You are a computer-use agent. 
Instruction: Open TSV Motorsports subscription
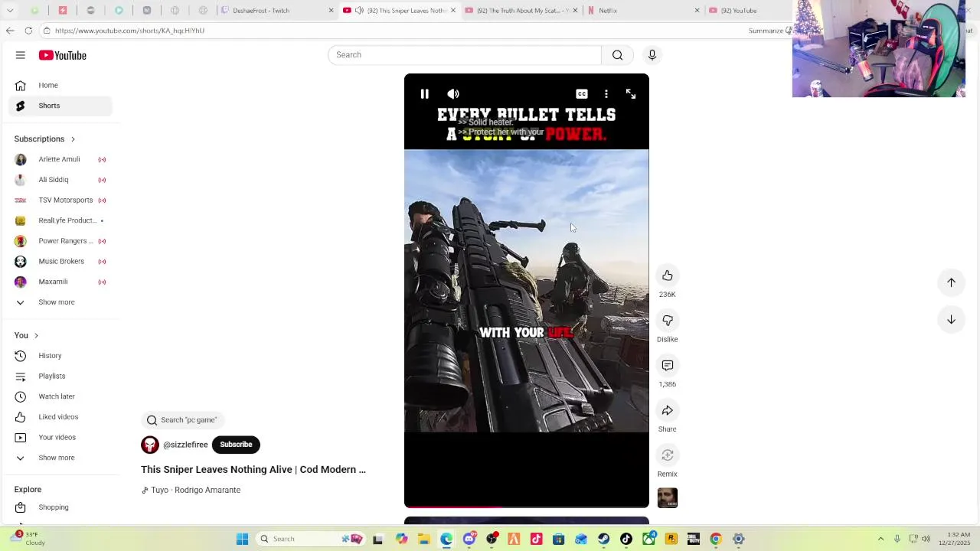(60, 201)
